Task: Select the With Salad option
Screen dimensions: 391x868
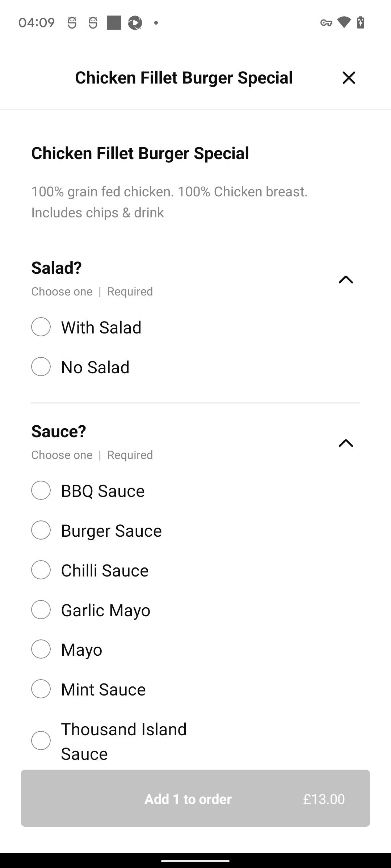Action: pyautogui.click(x=41, y=327)
